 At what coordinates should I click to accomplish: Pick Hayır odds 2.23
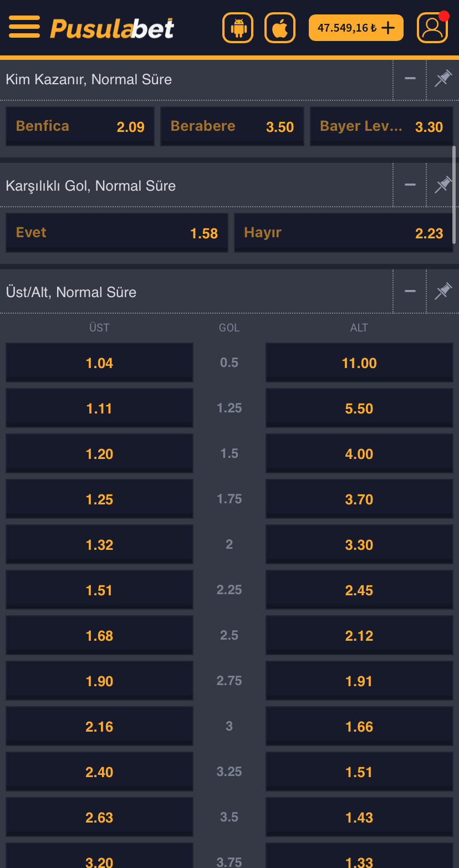pos(344,233)
